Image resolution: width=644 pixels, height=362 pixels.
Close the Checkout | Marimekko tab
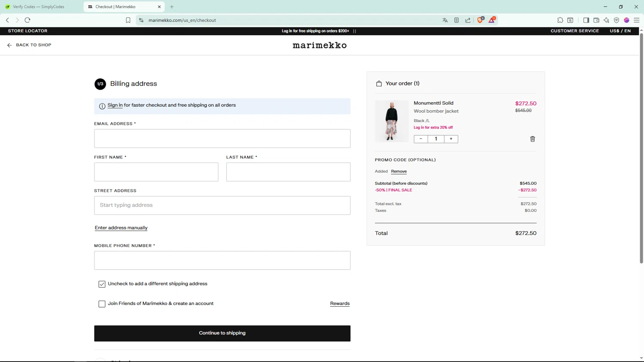point(159,7)
